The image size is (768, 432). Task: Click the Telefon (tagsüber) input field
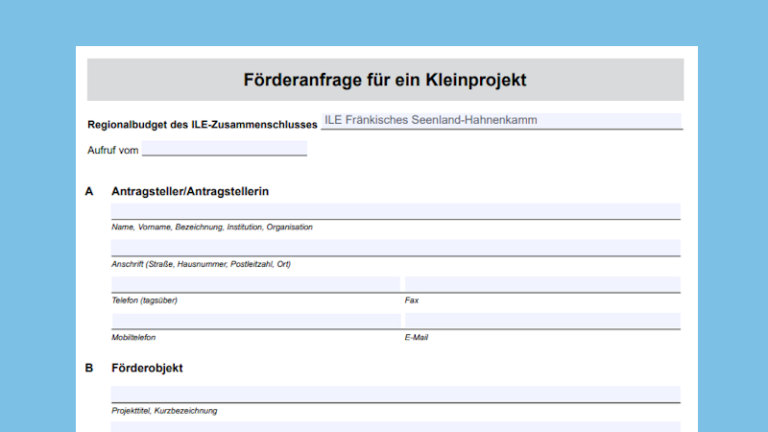(256, 285)
